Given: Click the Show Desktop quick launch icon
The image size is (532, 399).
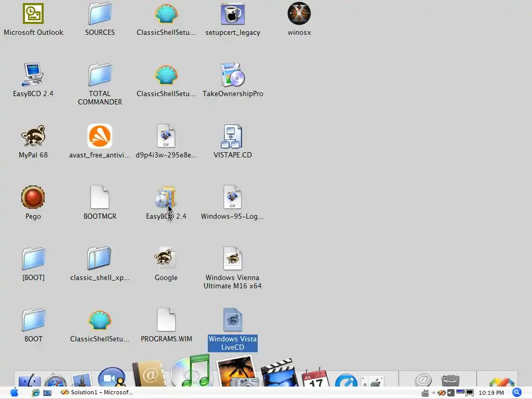Looking at the screenshot, I should click(47, 393).
